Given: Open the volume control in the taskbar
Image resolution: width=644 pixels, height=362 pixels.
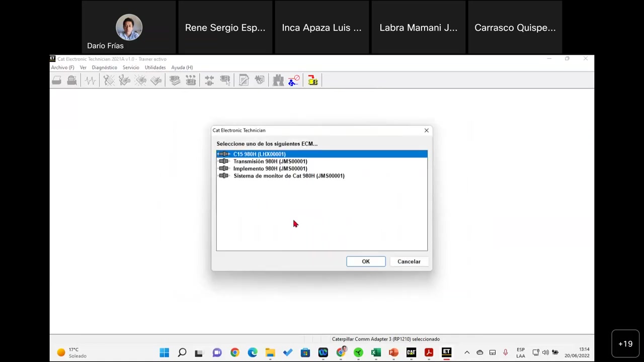Looking at the screenshot, I should pyautogui.click(x=545, y=352).
